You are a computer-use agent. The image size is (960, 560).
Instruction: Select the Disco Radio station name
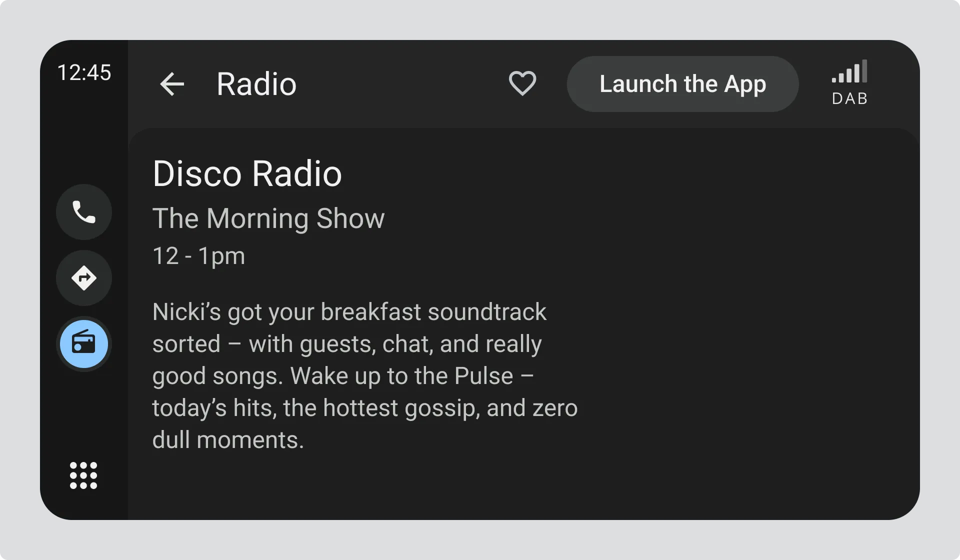click(247, 173)
